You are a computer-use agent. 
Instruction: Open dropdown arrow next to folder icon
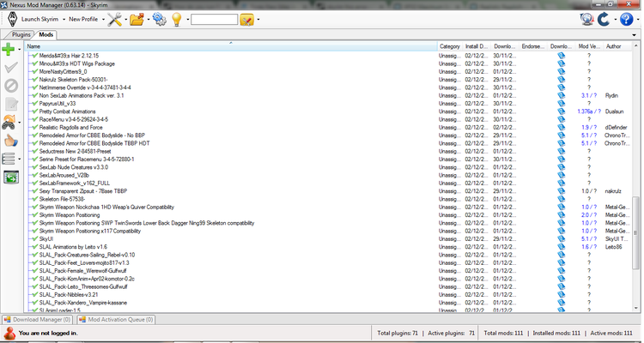coord(148,19)
